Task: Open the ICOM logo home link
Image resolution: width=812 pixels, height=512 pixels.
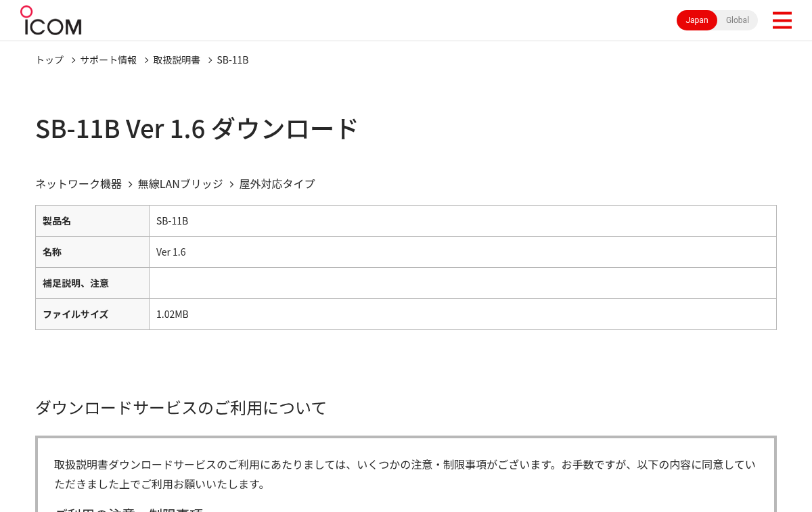Action: tap(51, 20)
